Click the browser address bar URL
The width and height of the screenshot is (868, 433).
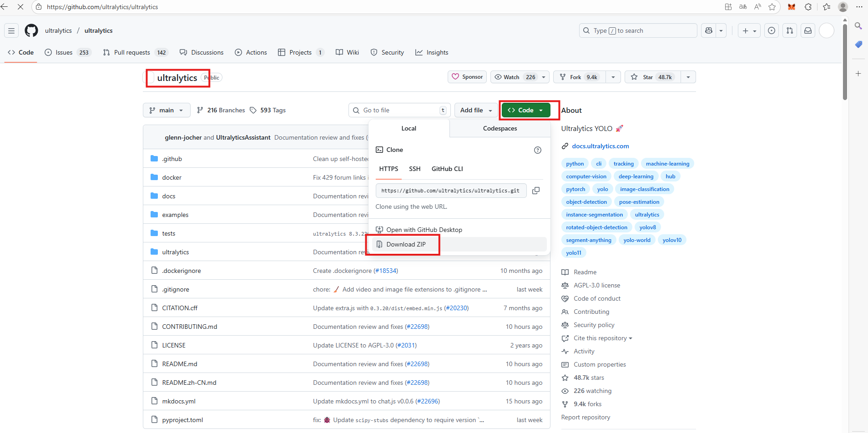tap(102, 7)
